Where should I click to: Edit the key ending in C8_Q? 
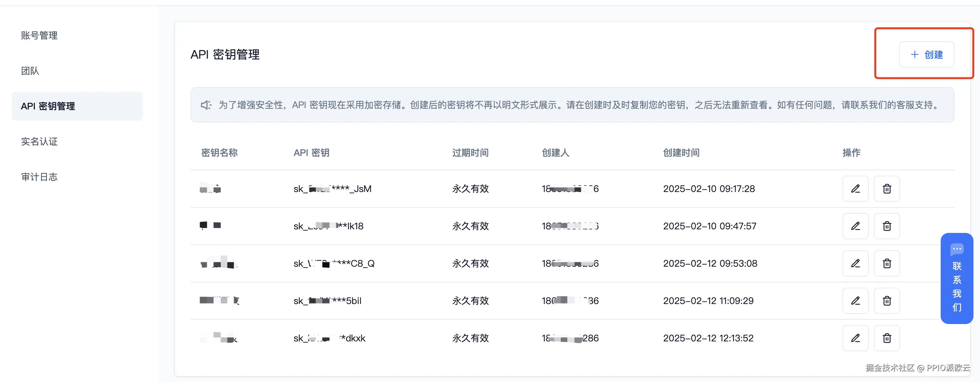click(x=855, y=263)
